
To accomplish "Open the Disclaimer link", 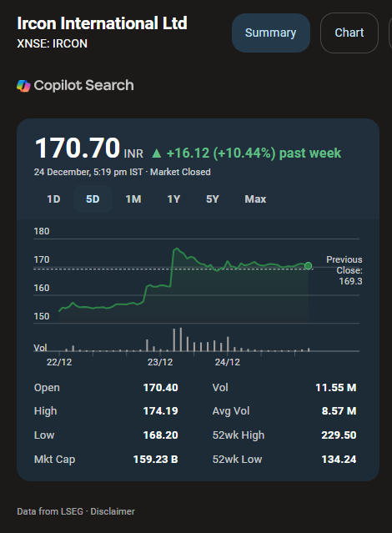I will click(x=113, y=511).
